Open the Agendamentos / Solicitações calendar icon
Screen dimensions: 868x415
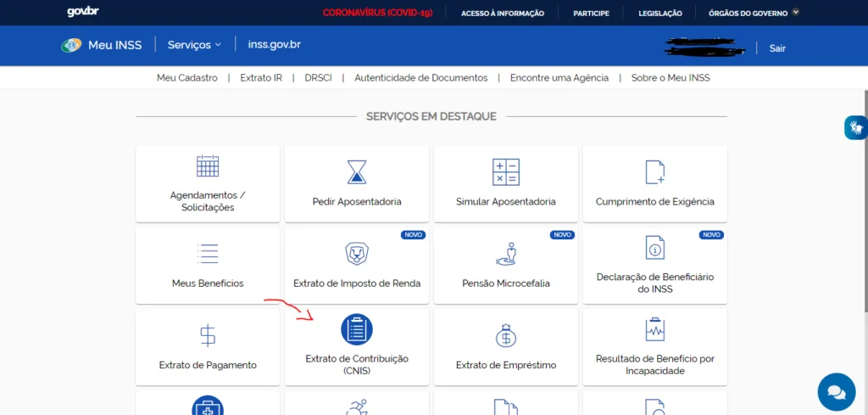[208, 165]
